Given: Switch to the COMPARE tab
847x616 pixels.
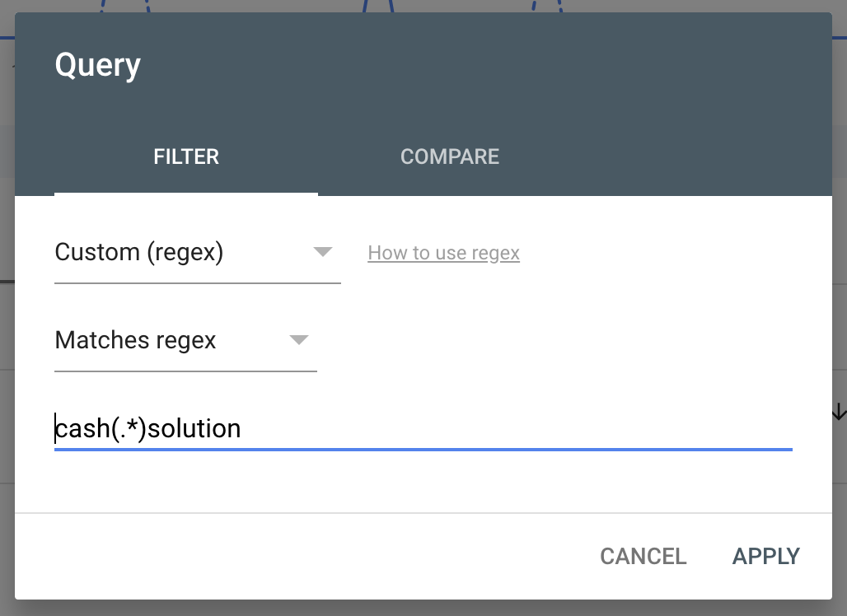Looking at the screenshot, I should pyautogui.click(x=449, y=156).
